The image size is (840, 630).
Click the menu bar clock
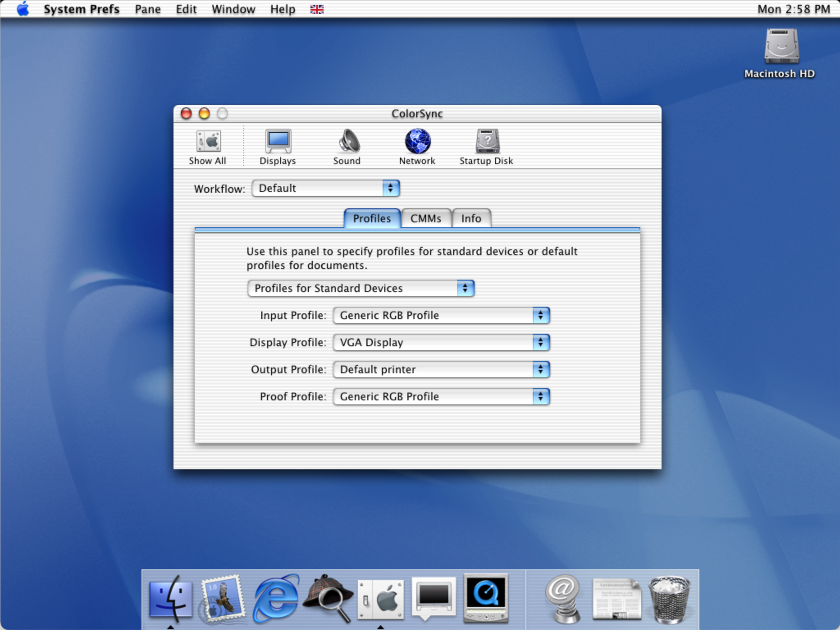pyautogui.click(x=794, y=9)
